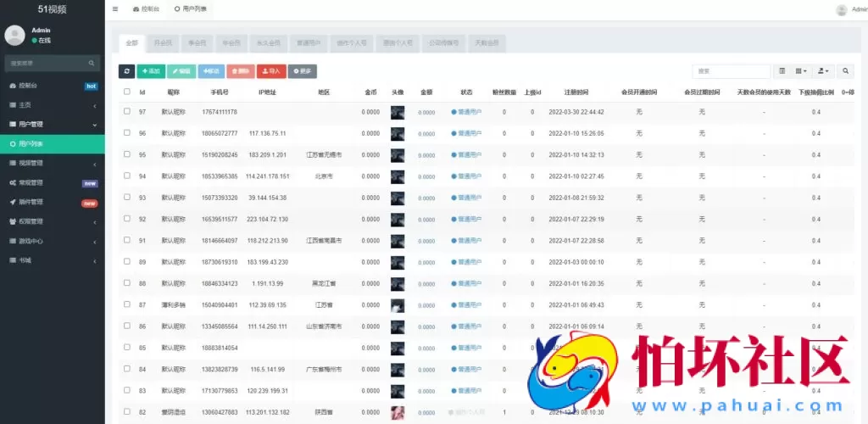Switch to the 永久会员 filter tab
Image resolution: width=868 pixels, height=424 pixels.
pyautogui.click(x=269, y=42)
